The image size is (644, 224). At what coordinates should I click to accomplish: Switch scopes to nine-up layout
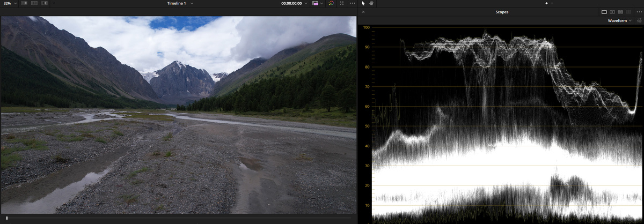pyautogui.click(x=628, y=12)
